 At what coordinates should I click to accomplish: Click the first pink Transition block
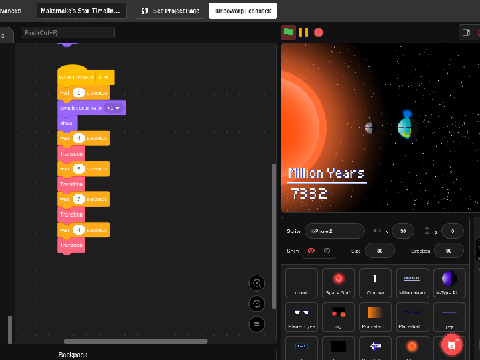(71, 154)
